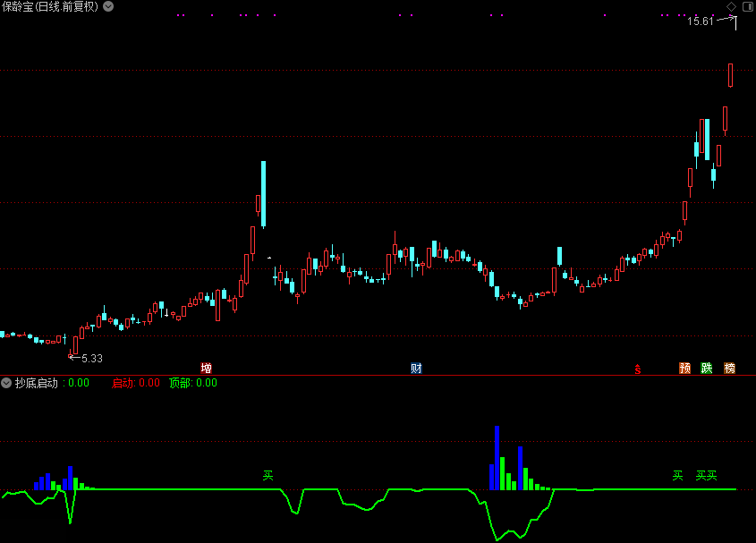Select the 保龄宝(日线.前复权) title text
756x543 pixels.
tap(50, 7)
